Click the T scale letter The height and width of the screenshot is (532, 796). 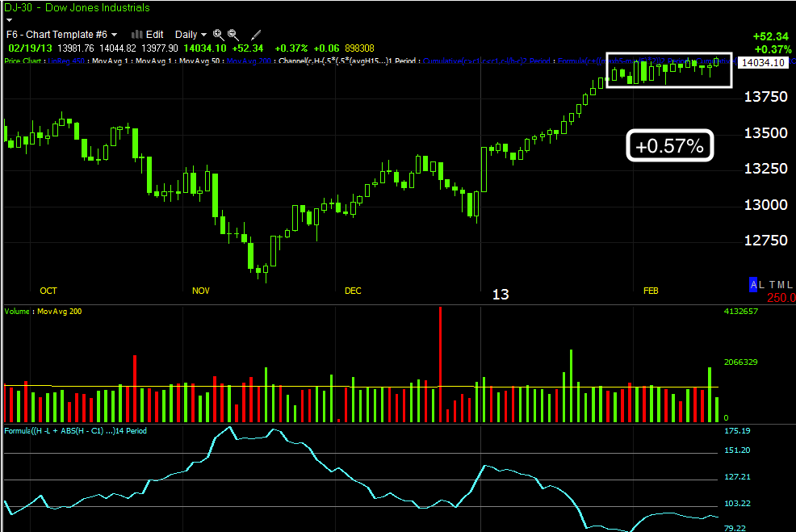[x=772, y=285]
